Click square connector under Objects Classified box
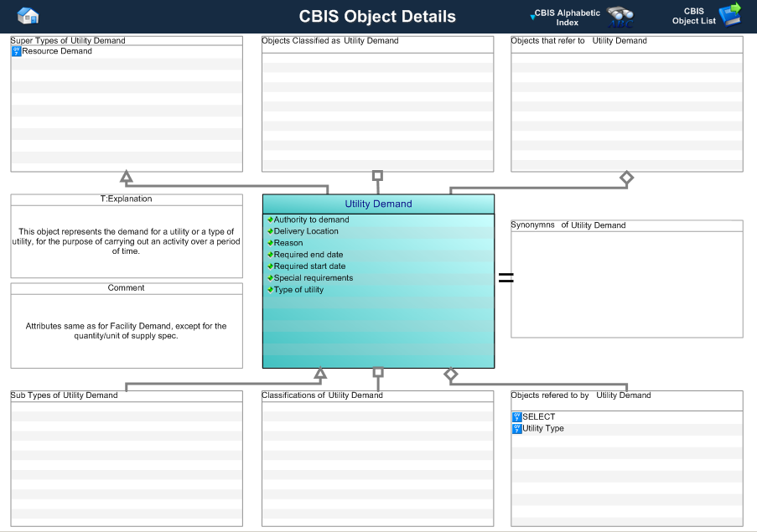Viewport: 757px width, 532px height. [377, 176]
